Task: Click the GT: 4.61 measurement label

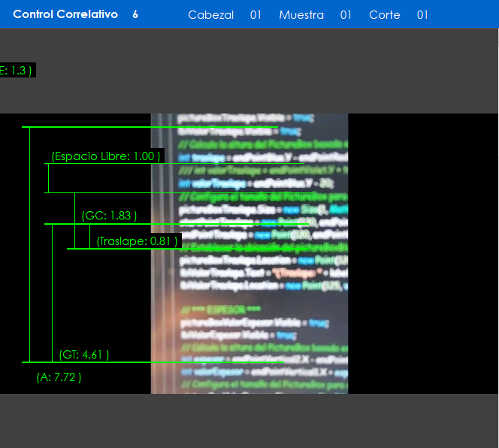Action: [x=84, y=355]
